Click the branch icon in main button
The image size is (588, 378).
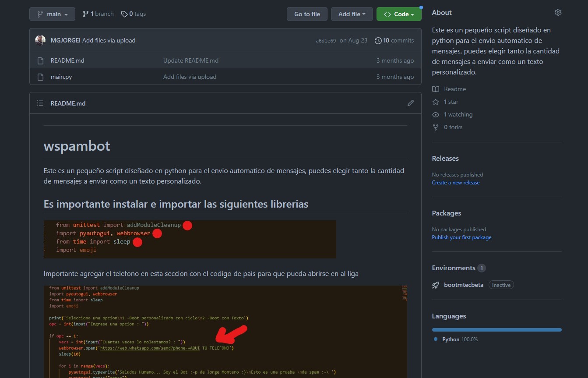point(40,14)
